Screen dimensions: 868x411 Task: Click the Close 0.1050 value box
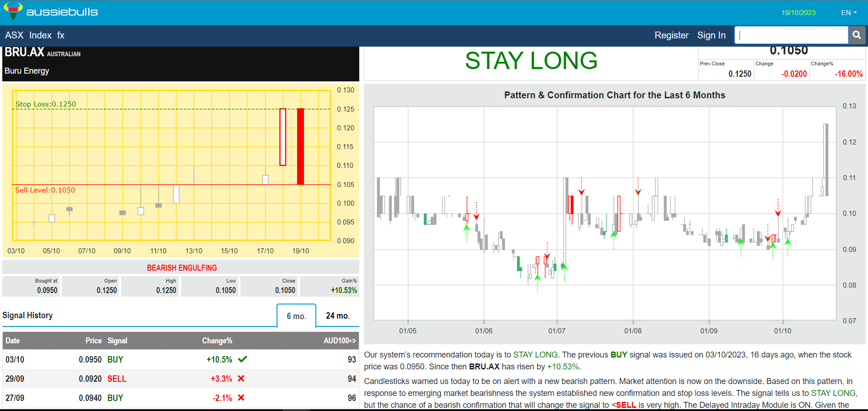click(269, 286)
